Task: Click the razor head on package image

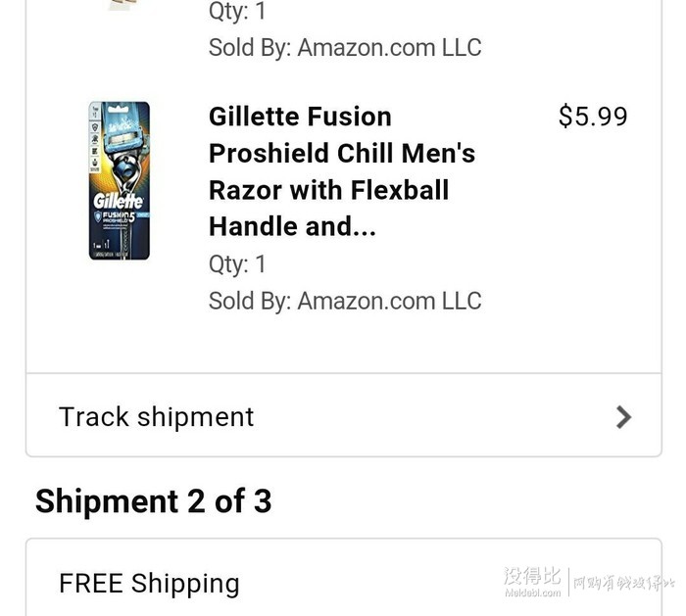Action: coord(122,137)
